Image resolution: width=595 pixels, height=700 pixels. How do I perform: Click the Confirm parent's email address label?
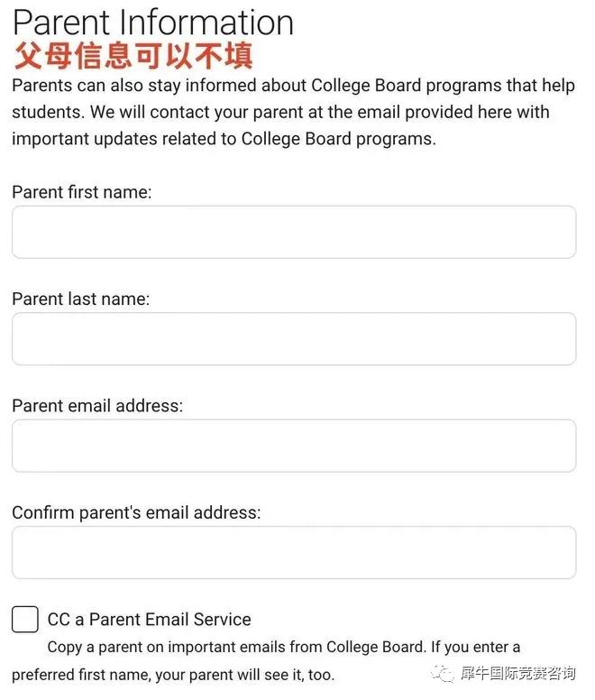coord(136,512)
